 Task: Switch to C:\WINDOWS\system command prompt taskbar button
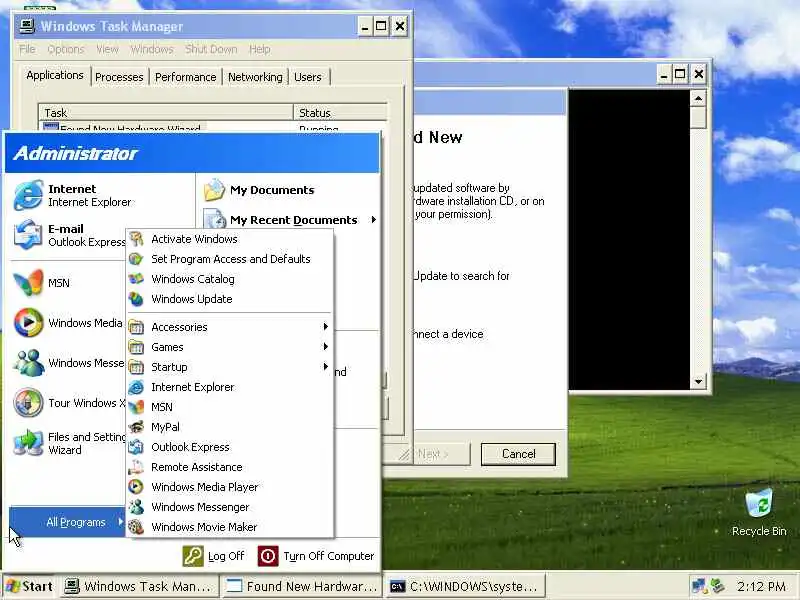[464, 587]
